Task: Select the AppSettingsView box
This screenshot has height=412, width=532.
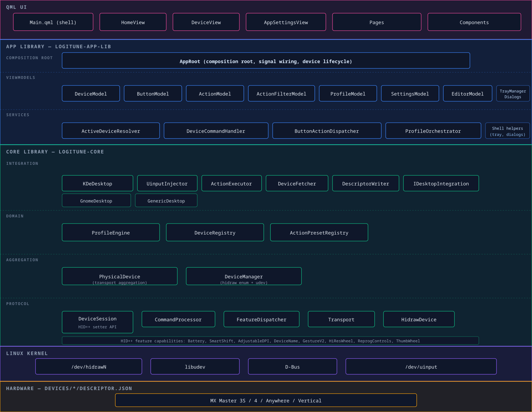Action: click(286, 22)
